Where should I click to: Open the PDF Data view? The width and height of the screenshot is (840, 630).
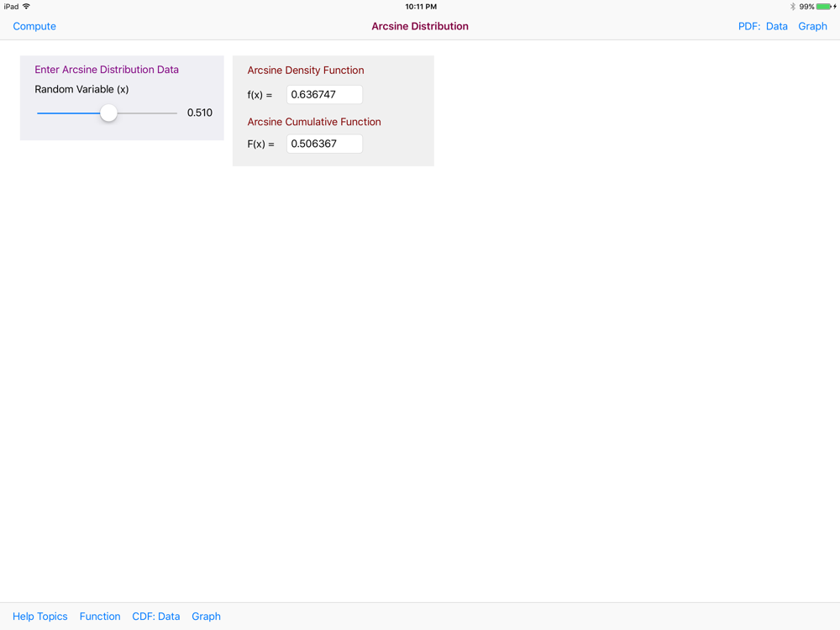[x=776, y=26]
